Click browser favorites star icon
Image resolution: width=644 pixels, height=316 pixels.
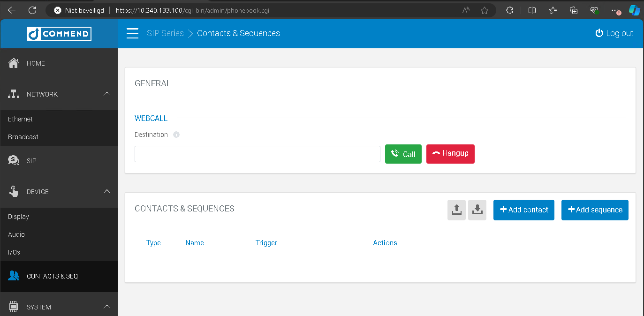(485, 10)
